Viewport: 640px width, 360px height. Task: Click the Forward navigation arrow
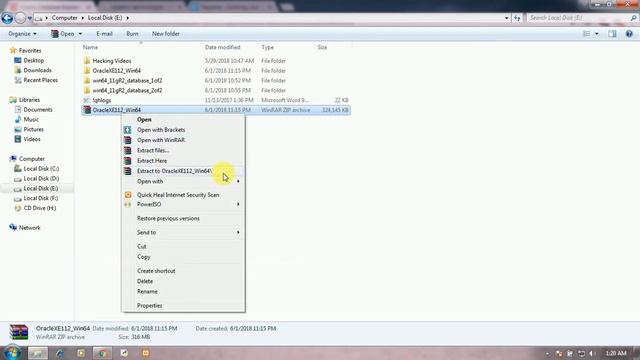20,18
